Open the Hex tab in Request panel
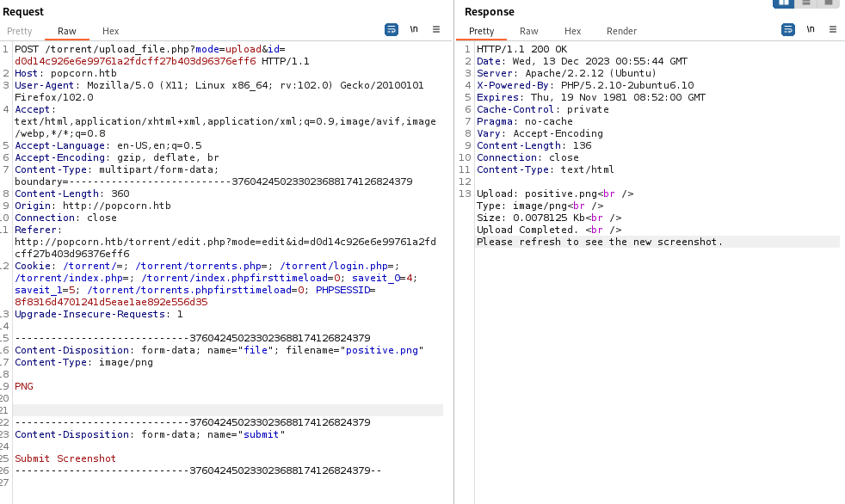 pyautogui.click(x=111, y=31)
